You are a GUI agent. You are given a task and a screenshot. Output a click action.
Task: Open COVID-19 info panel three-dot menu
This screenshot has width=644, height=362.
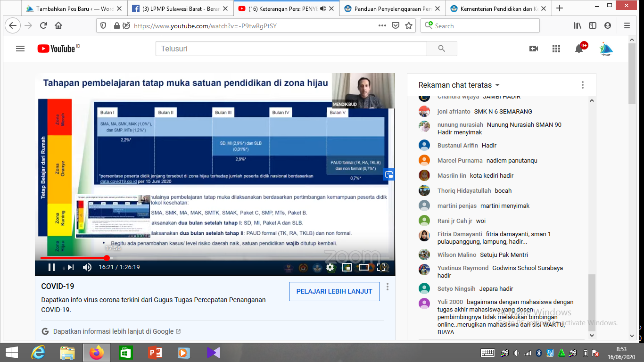pyautogui.click(x=388, y=287)
